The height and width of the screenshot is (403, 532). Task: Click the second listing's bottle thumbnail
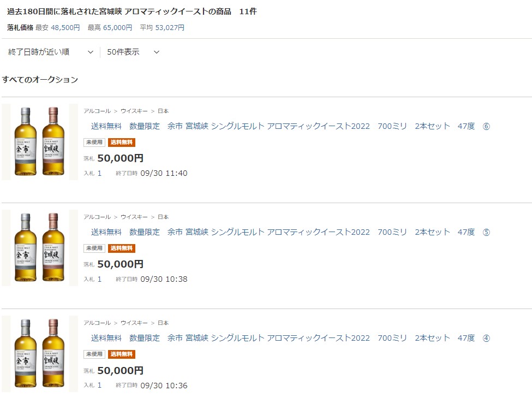(40, 247)
